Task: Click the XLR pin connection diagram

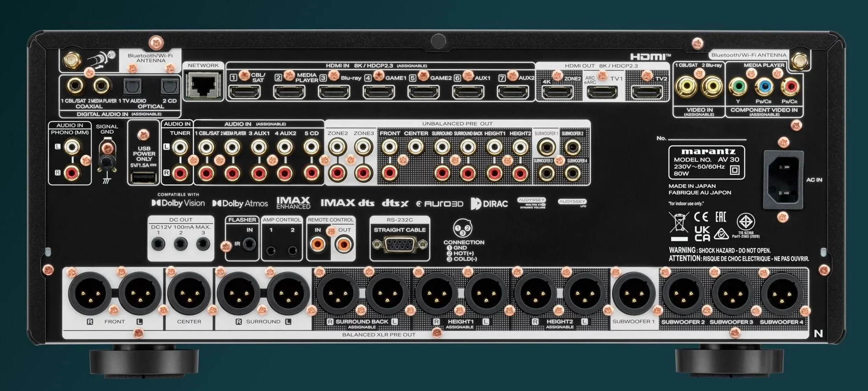Action: click(462, 228)
